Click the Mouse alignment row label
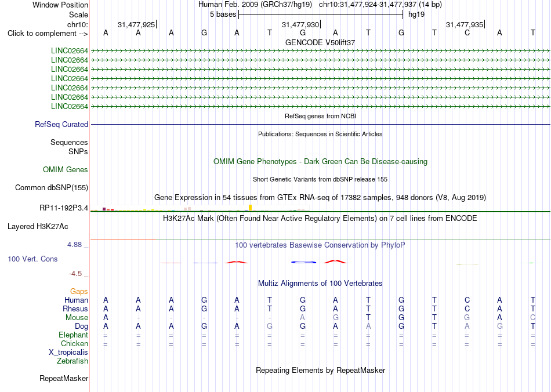Image resolution: width=551 pixels, height=392 pixels. tap(77, 318)
